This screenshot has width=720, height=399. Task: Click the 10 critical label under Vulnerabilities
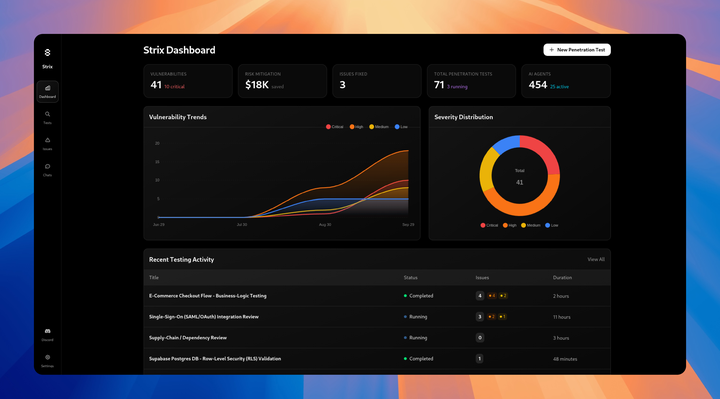(x=174, y=87)
